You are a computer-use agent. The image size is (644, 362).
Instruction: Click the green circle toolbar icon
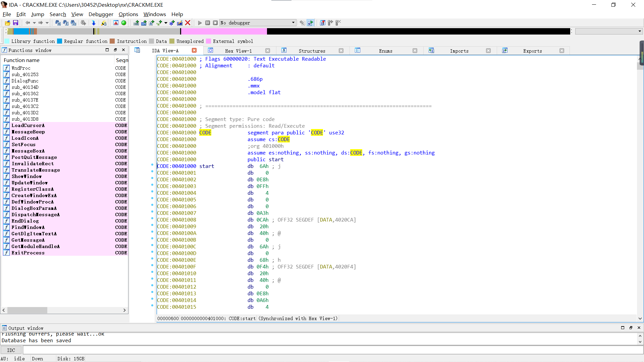pos(124,23)
